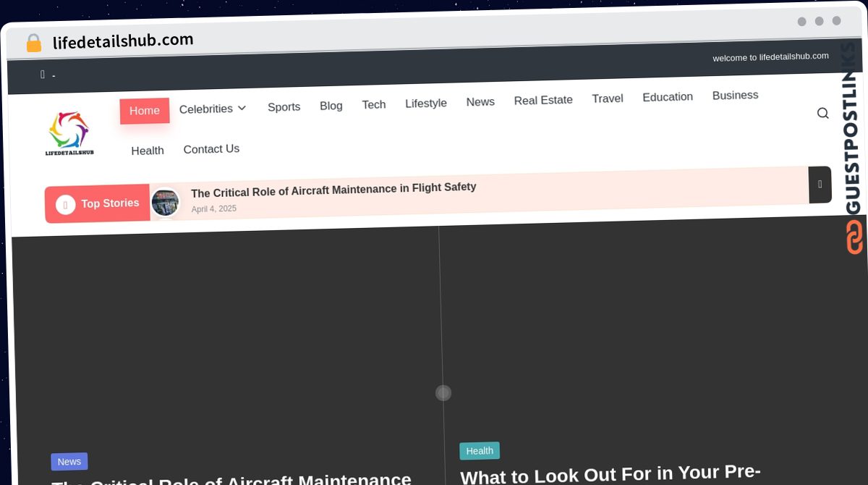Select Real Estate in navigation
The width and height of the screenshot is (868, 485).
(543, 100)
